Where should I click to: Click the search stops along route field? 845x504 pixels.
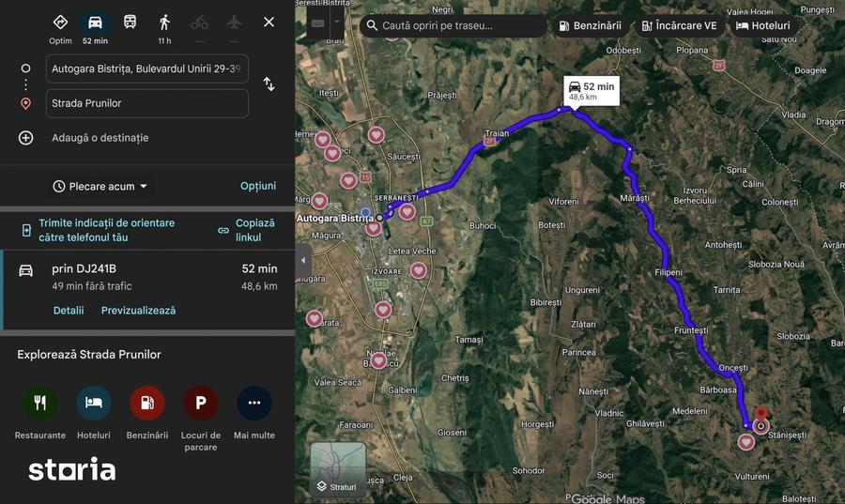[x=453, y=25]
